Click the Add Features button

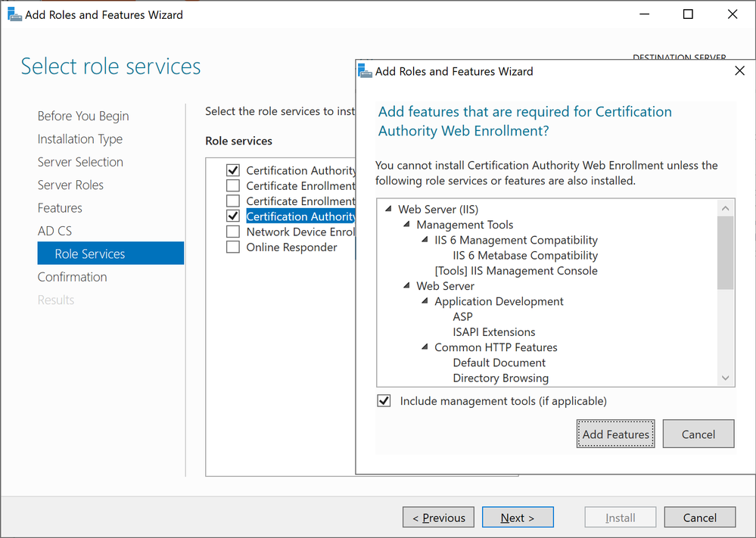(x=615, y=434)
